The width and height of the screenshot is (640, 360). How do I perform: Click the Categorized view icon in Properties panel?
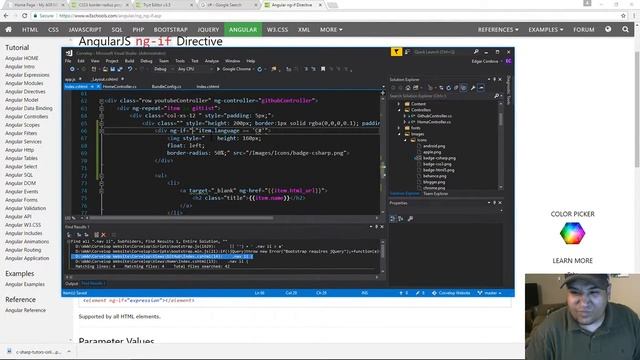(393, 219)
